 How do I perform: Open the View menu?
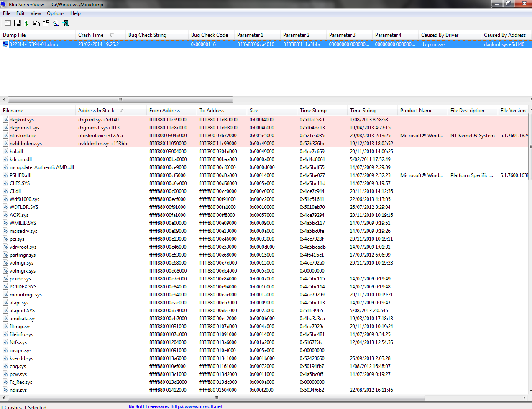click(36, 13)
